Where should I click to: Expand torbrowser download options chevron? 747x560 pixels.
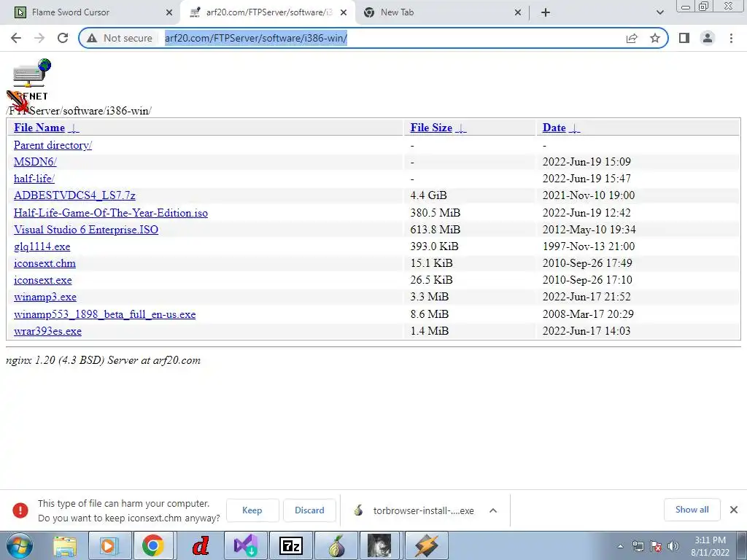(493, 510)
